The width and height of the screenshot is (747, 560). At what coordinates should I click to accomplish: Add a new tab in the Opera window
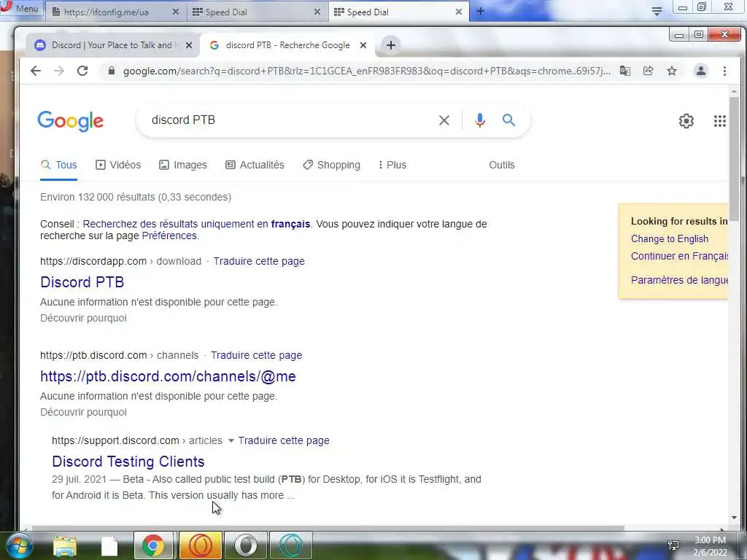(480, 11)
